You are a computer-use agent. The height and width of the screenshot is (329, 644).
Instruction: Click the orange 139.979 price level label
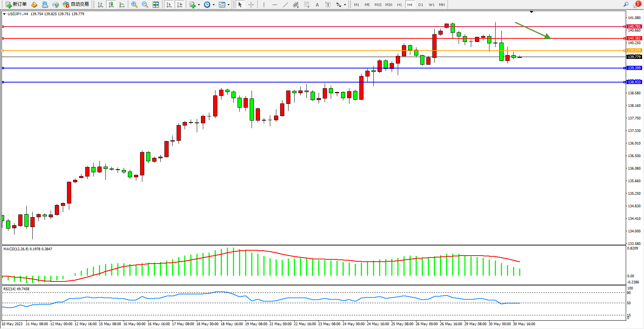pyautogui.click(x=634, y=51)
